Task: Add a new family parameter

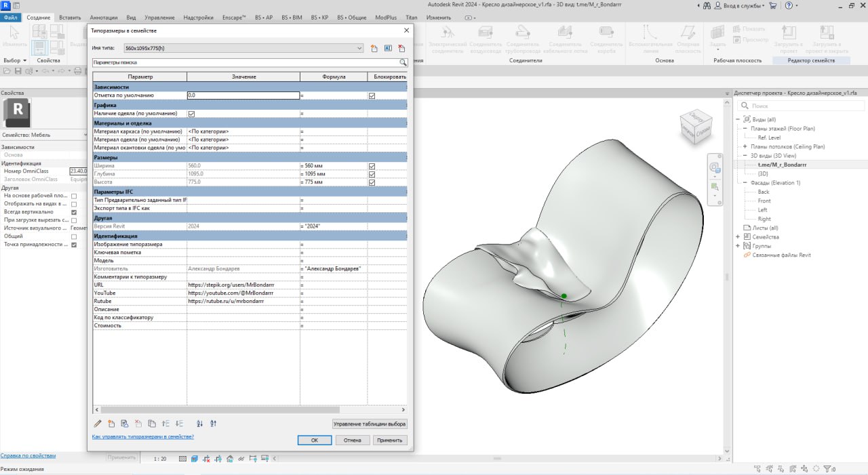Action: [111, 423]
